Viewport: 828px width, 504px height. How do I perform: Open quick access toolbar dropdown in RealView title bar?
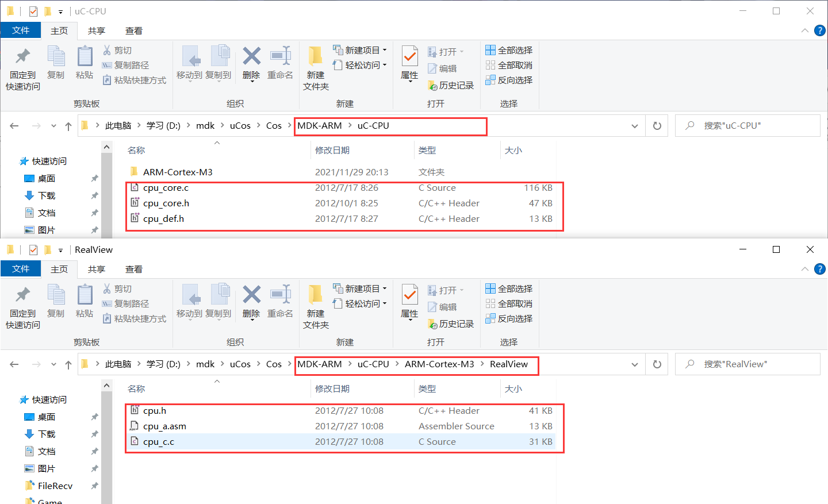point(60,250)
